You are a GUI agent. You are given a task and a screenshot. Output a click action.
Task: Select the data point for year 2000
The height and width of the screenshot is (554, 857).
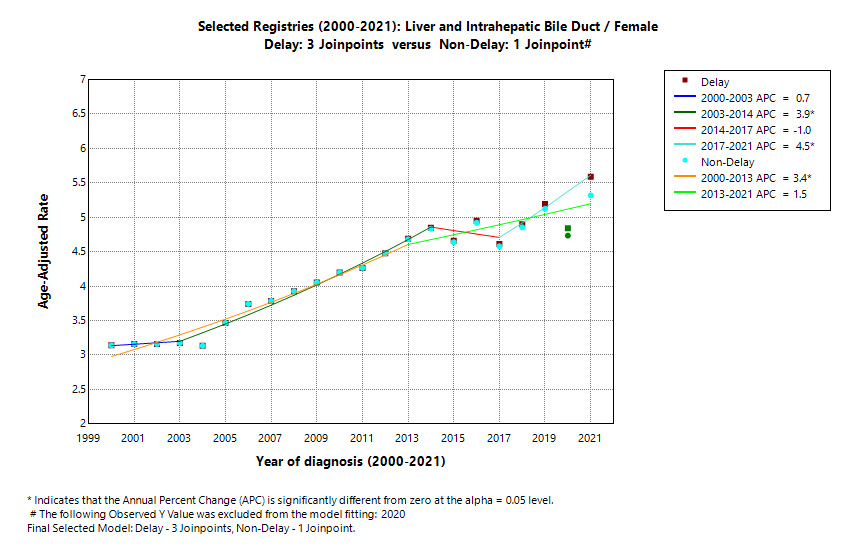coord(111,345)
